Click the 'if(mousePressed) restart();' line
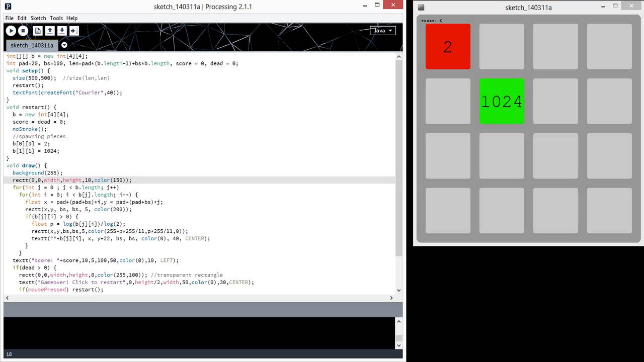Viewport: 644px width, 362px height. pos(61,290)
